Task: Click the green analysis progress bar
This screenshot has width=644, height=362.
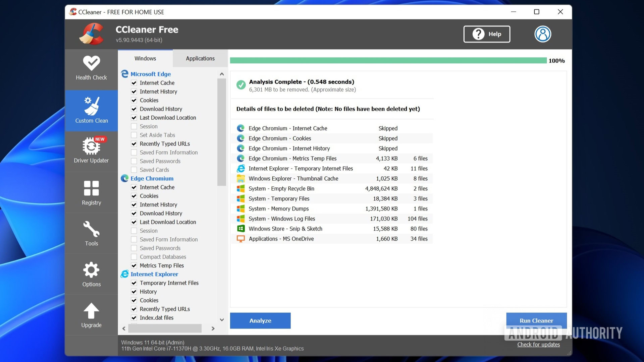Action: (388, 61)
